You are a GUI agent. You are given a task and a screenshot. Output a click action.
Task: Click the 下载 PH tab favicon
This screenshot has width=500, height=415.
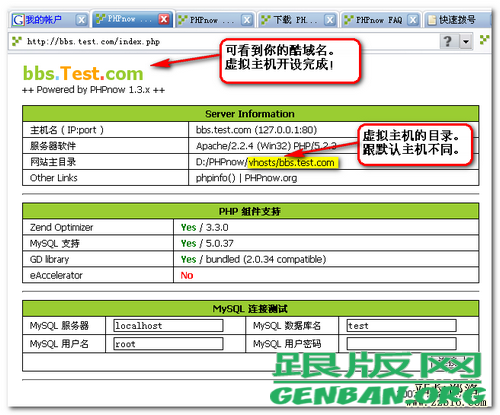(x=266, y=20)
